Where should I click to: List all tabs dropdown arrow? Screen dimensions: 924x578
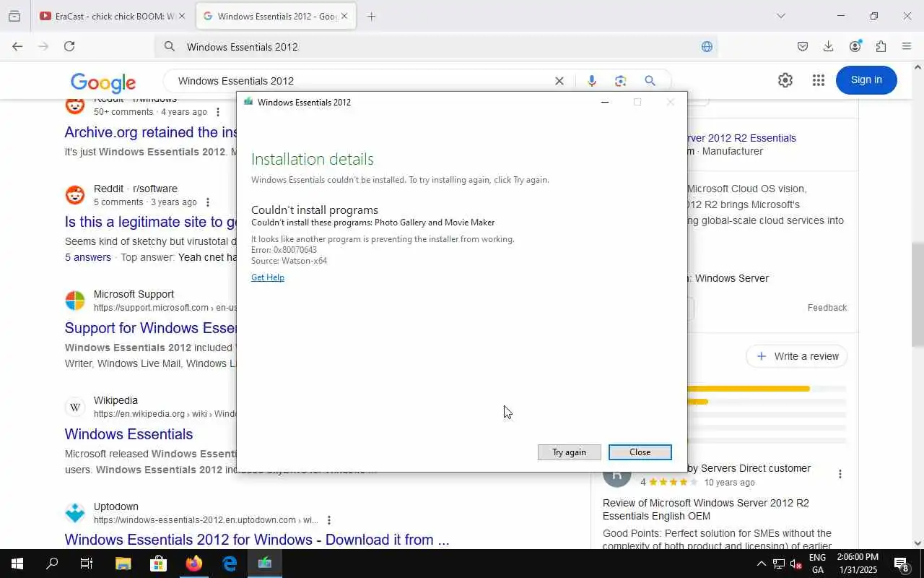coord(780,16)
